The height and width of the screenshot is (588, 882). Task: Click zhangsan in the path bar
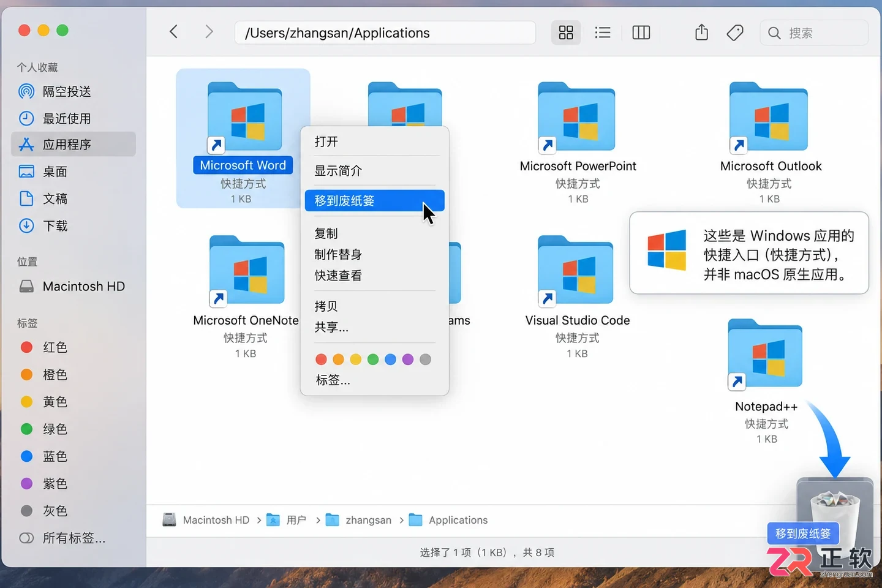coord(359,520)
